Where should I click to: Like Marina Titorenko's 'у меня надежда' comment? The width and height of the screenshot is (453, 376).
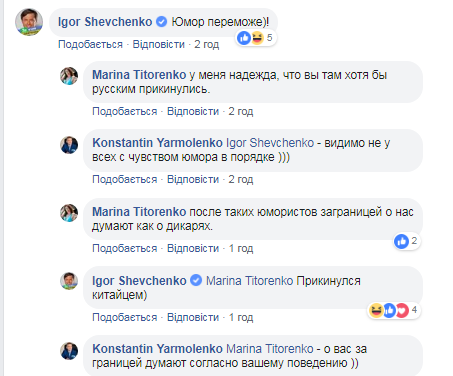pyautogui.click(x=125, y=111)
